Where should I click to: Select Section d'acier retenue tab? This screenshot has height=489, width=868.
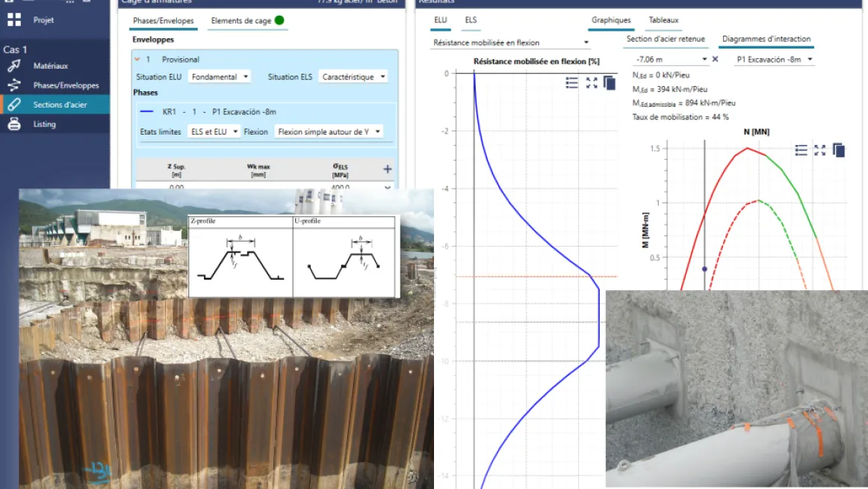(666, 39)
